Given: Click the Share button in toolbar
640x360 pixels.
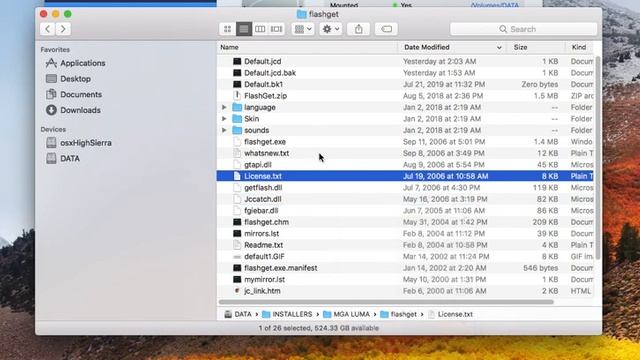Looking at the screenshot, I should coord(358,29).
